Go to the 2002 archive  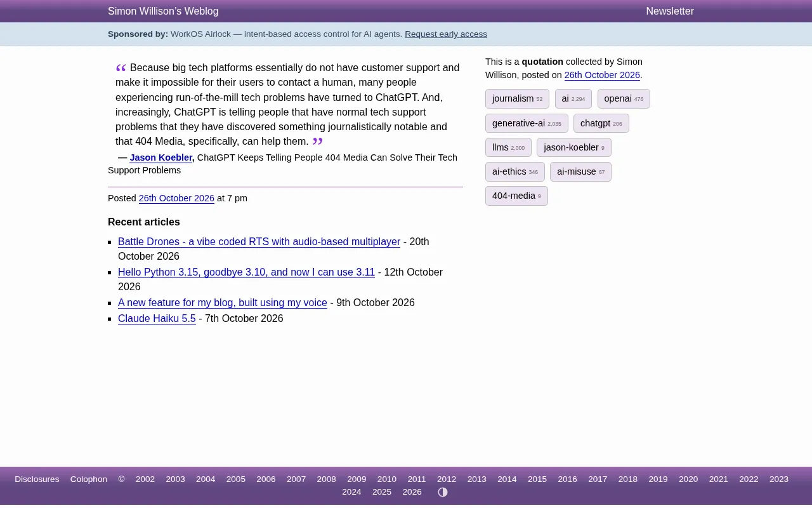tap(145, 479)
